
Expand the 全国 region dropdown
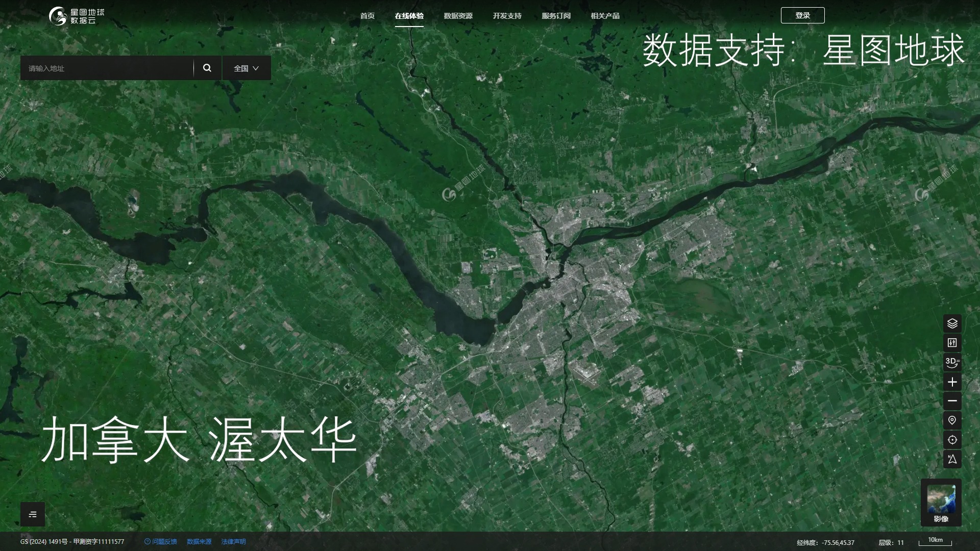[247, 68]
